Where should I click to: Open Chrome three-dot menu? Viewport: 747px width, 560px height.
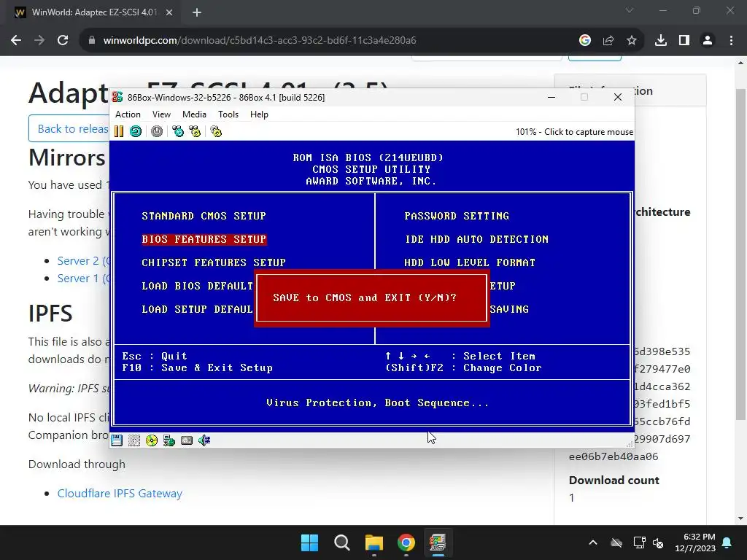pos(731,41)
